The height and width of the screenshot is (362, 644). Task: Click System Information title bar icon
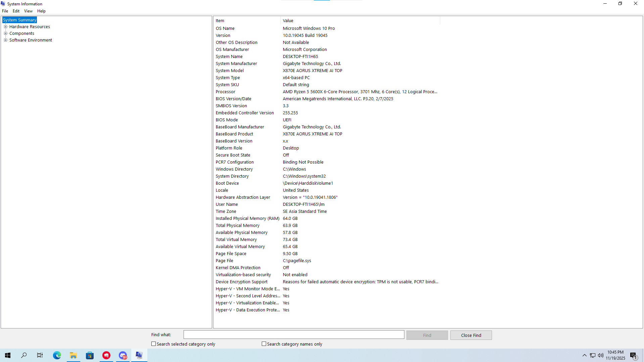[x=3, y=4]
